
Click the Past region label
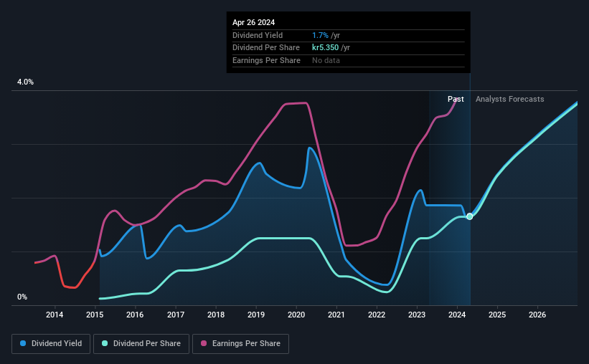456,99
